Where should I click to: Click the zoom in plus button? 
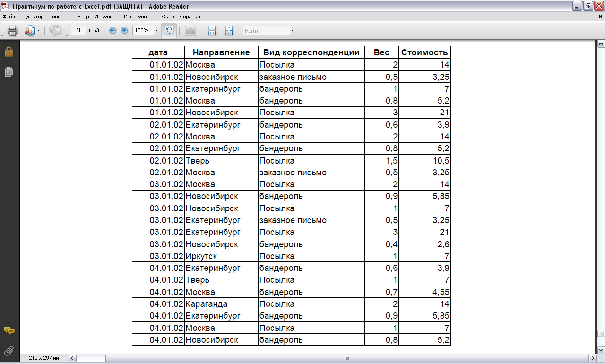coord(124,30)
